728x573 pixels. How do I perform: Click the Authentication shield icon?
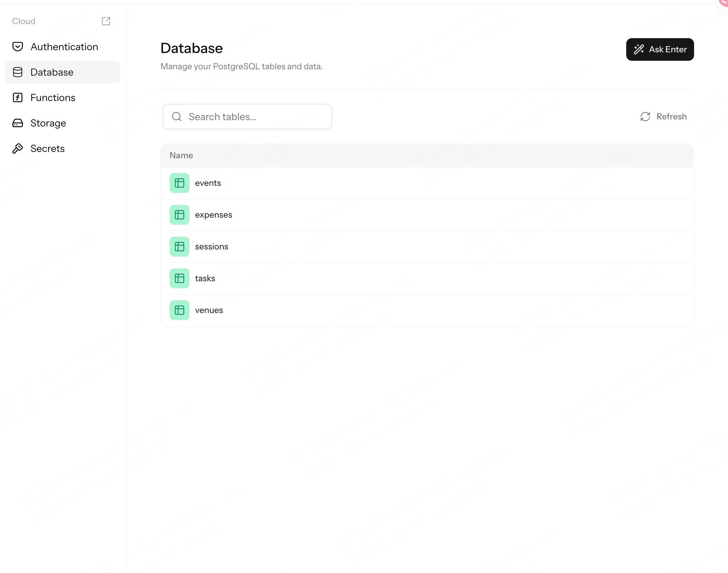(18, 47)
